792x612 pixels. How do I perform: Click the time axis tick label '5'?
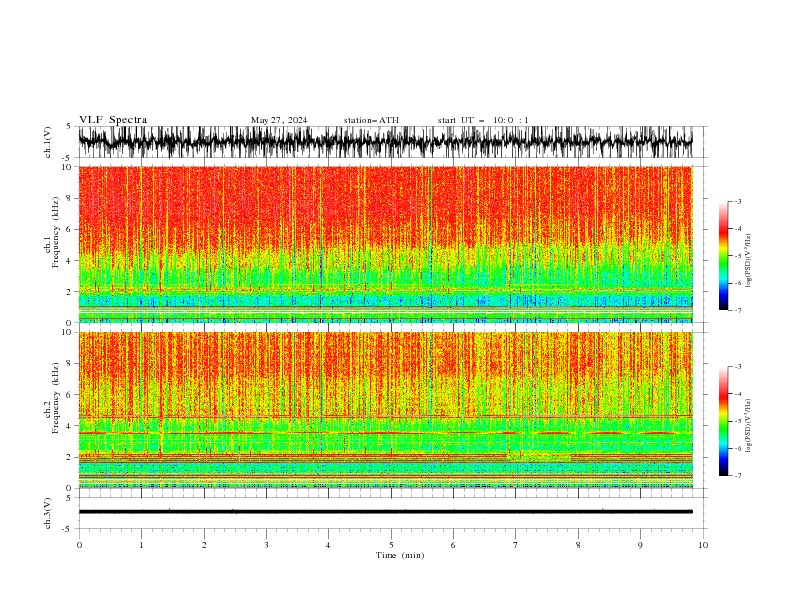(391, 545)
